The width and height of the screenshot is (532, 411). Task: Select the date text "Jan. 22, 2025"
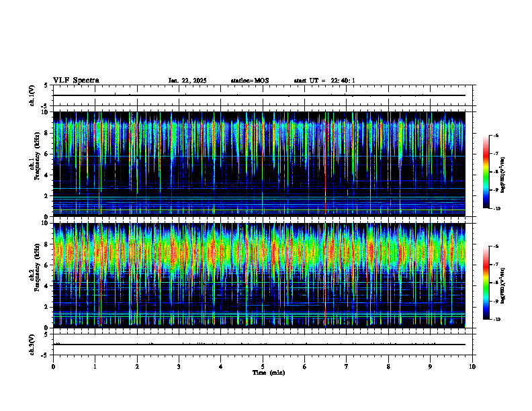click(187, 81)
